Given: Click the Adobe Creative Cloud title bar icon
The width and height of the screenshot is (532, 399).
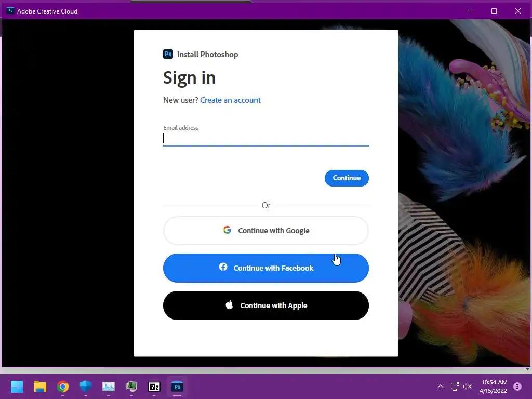Looking at the screenshot, I should [10, 11].
